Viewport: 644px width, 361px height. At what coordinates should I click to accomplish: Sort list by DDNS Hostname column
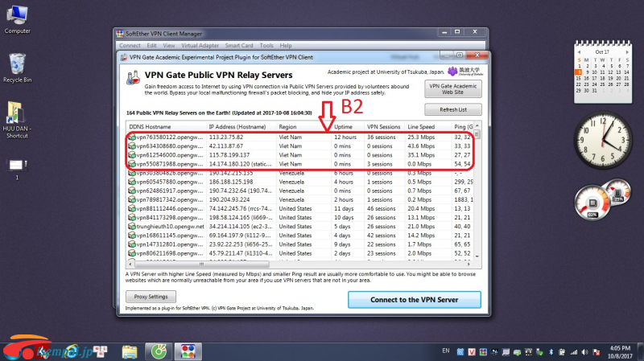coord(166,127)
